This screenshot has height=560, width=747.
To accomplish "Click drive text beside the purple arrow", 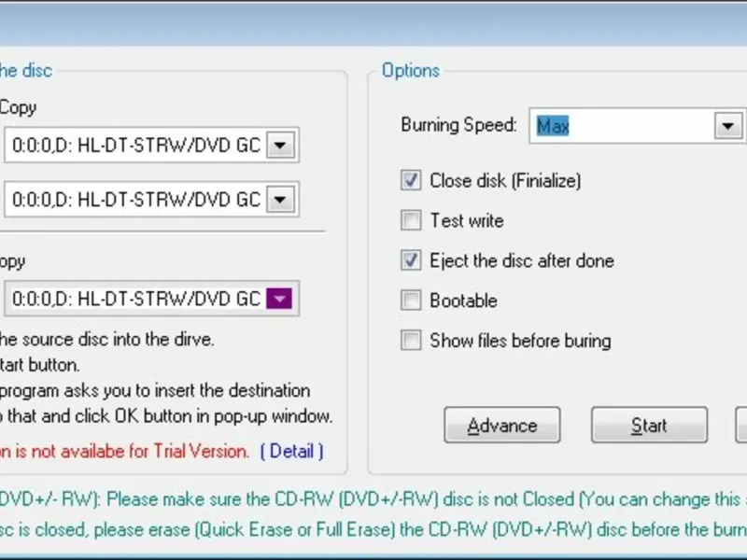I will 136,299.
